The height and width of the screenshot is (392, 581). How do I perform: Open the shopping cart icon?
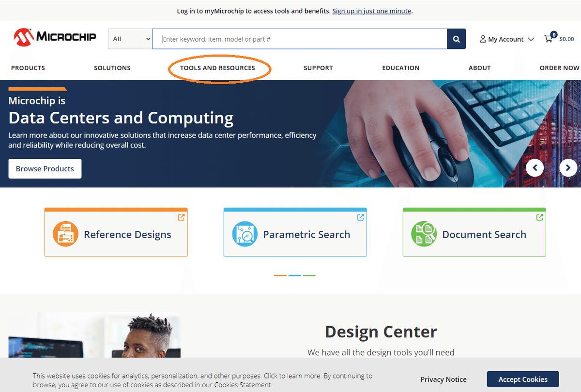(x=550, y=38)
